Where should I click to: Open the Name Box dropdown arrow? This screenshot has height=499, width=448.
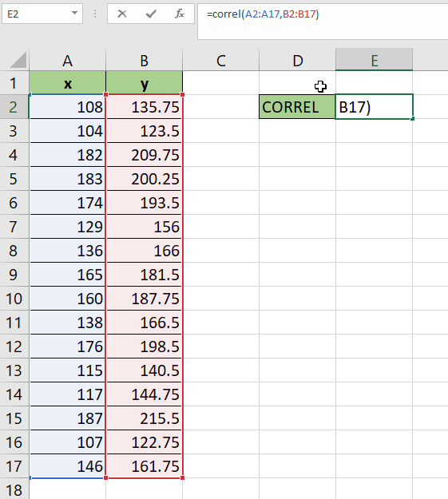click(x=74, y=14)
